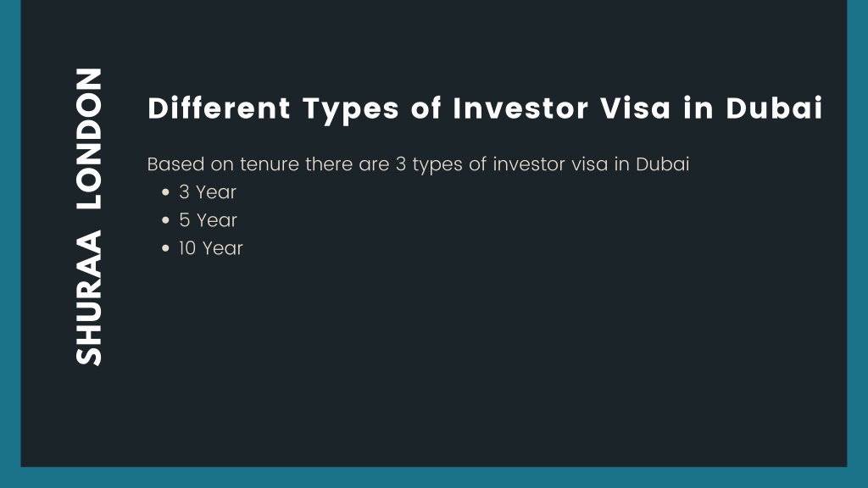The height and width of the screenshot is (488, 868).
Task: Click 'Dubai' at the end of the body sentence
Action: [663, 164]
